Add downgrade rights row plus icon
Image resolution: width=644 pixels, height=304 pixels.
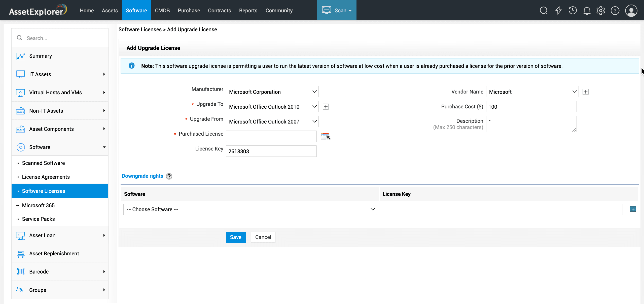coord(633,209)
